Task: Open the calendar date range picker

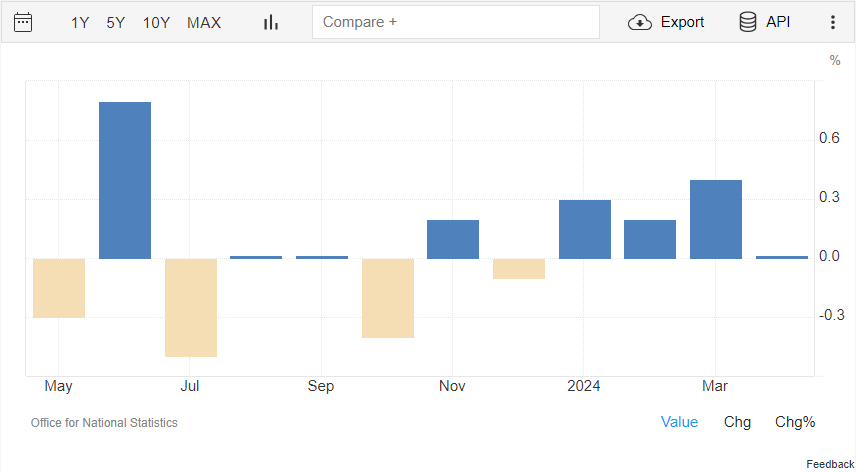Action: pos(23,22)
